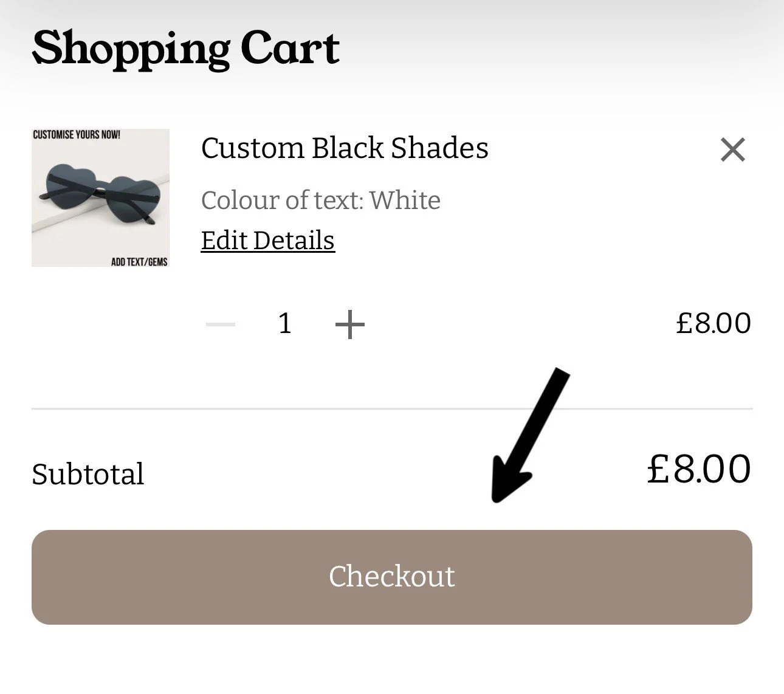Viewport: 784px width, 694px height.
Task: Open the Custom Black Shades product title
Action: pos(345,148)
